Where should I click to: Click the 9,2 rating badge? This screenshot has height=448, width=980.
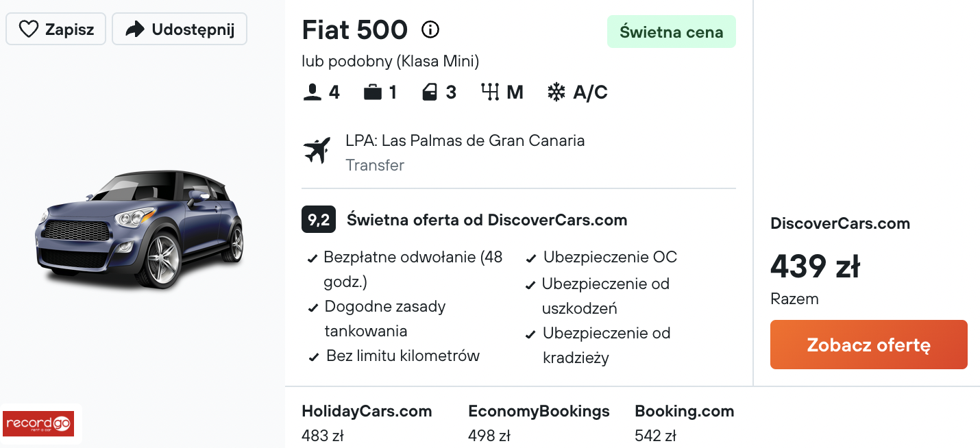[319, 220]
